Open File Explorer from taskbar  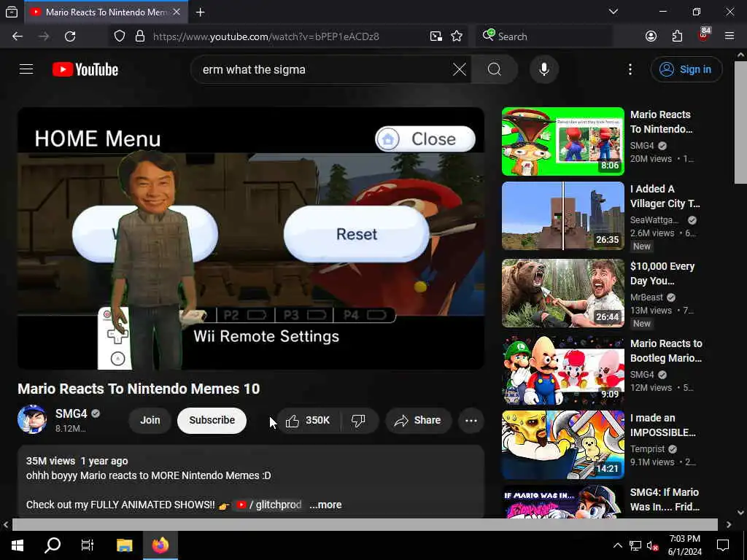[125, 545]
